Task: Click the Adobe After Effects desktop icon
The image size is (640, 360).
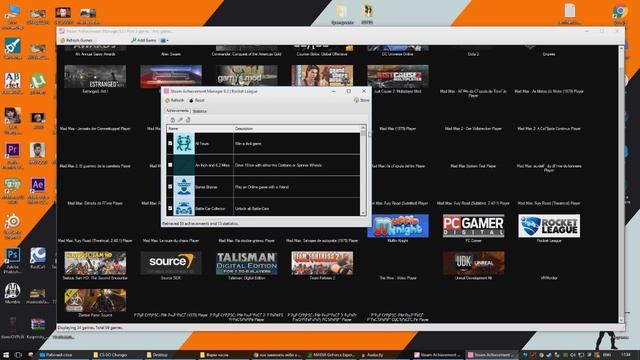Action: coord(38,185)
